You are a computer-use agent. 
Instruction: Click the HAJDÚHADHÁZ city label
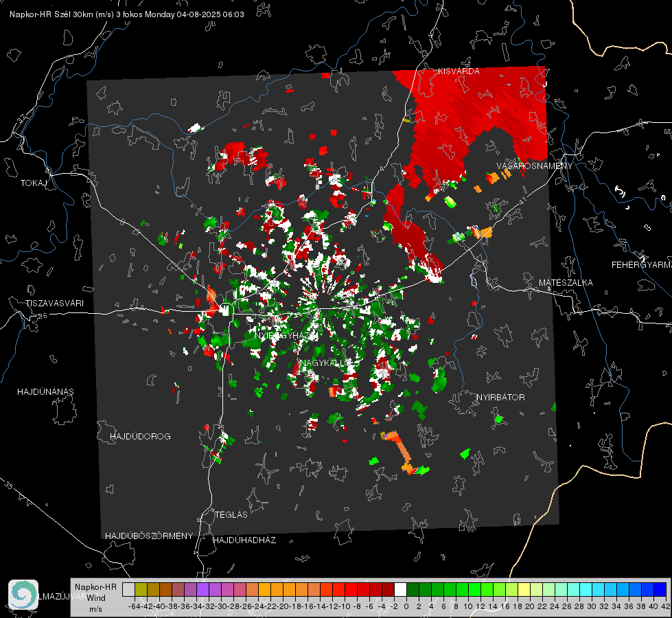(x=244, y=540)
